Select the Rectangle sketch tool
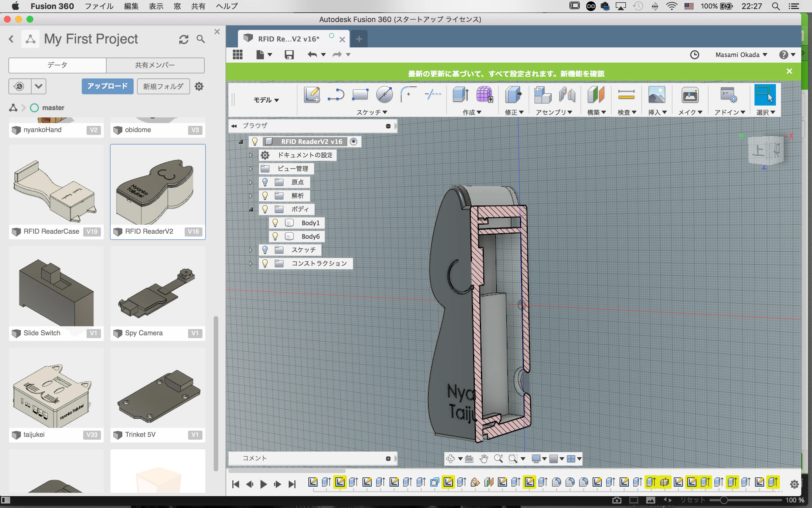The image size is (812, 508). (x=360, y=95)
